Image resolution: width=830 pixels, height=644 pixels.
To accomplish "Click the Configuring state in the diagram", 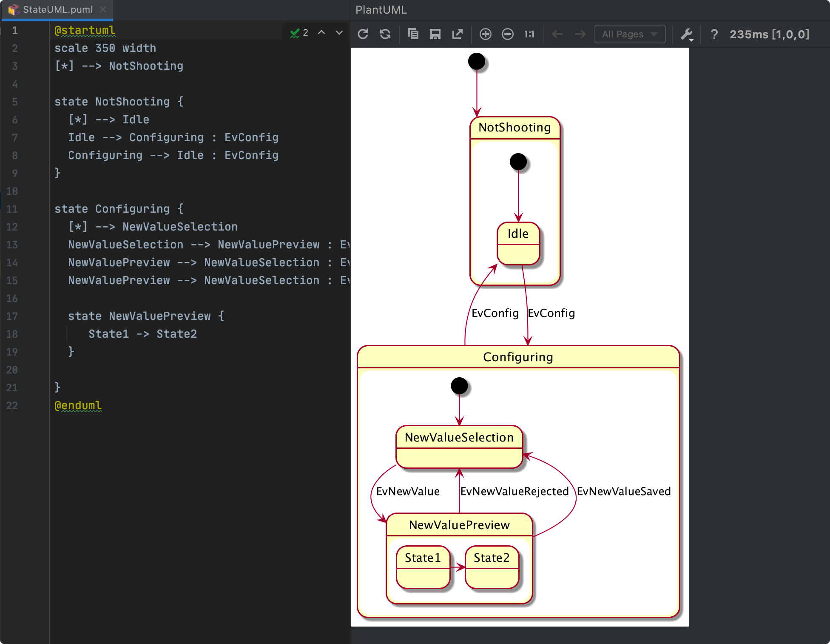I will 518,357.
